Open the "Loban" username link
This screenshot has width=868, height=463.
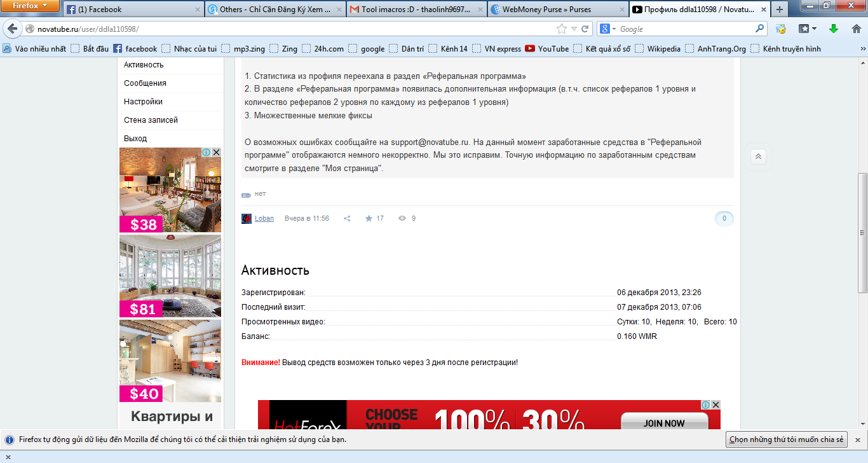click(x=264, y=218)
